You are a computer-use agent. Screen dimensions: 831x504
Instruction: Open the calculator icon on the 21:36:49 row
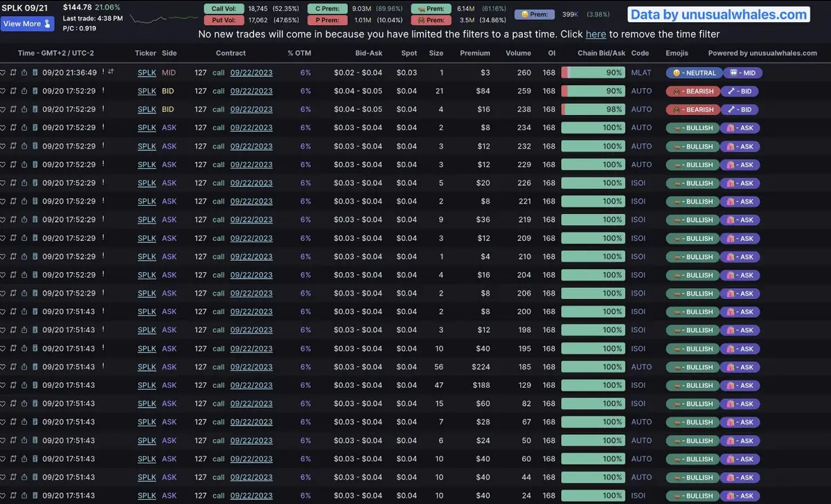[x=35, y=73]
